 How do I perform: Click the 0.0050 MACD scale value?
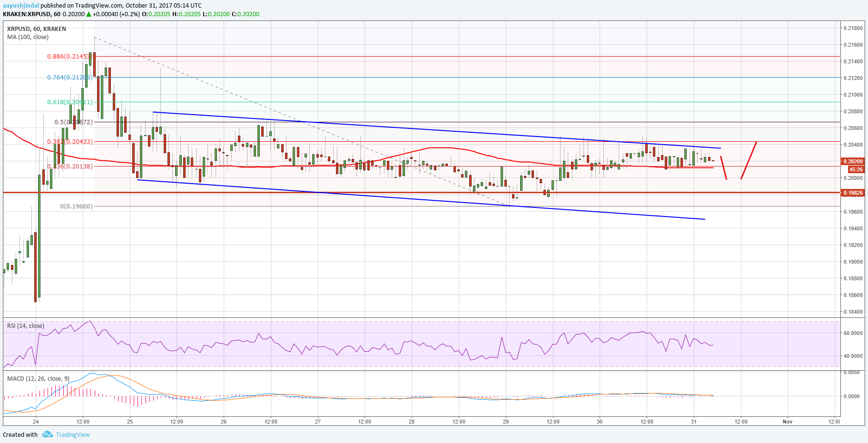[x=851, y=372]
